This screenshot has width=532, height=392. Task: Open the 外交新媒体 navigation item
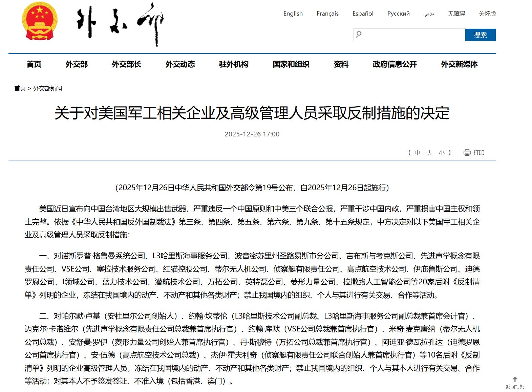pyautogui.click(x=459, y=64)
